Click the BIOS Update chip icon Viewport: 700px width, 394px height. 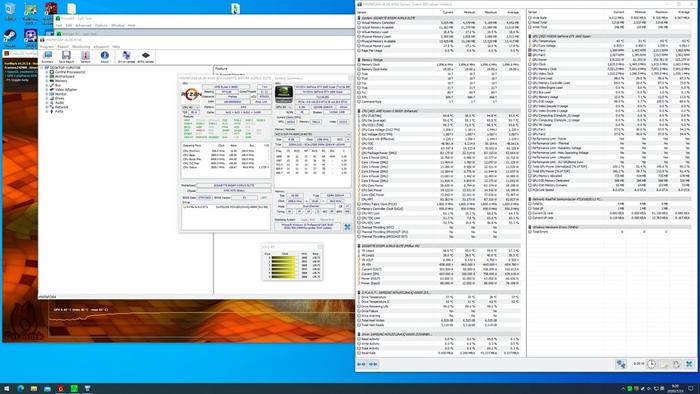pyautogui.click(x=146, y=57)
